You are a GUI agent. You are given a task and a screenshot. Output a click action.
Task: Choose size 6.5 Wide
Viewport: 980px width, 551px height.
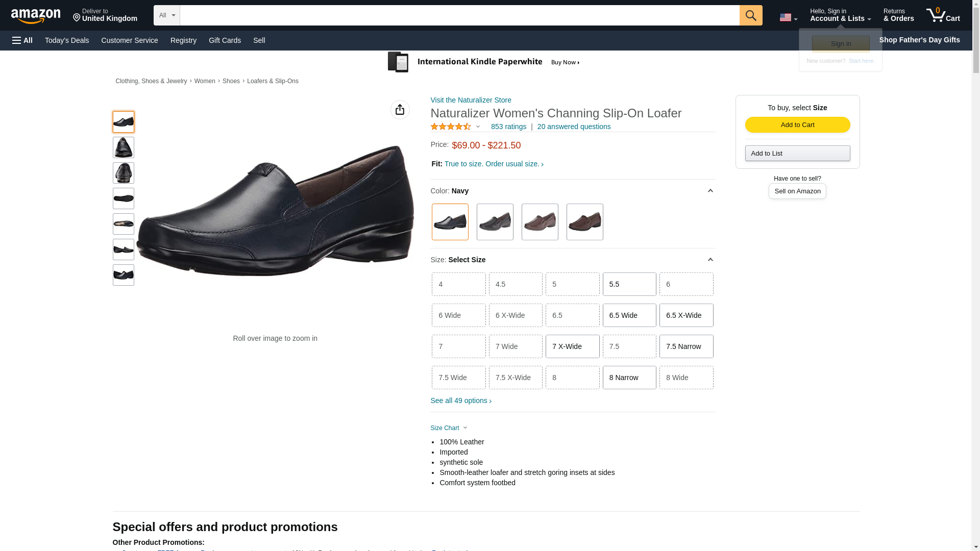point(629,315)
